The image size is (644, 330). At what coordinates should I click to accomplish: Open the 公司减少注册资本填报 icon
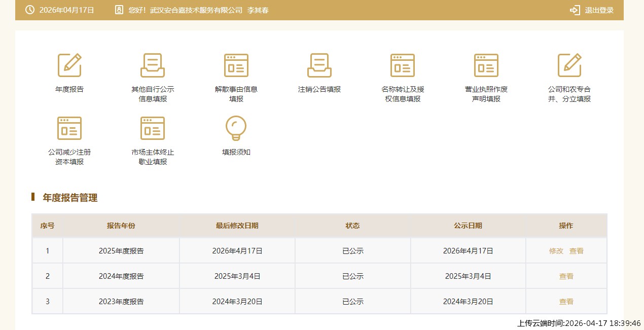[x=69, y=128]
